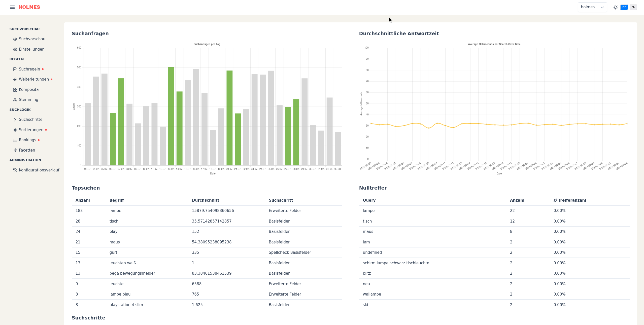Click the Komposita grid icon

point(15,90)
